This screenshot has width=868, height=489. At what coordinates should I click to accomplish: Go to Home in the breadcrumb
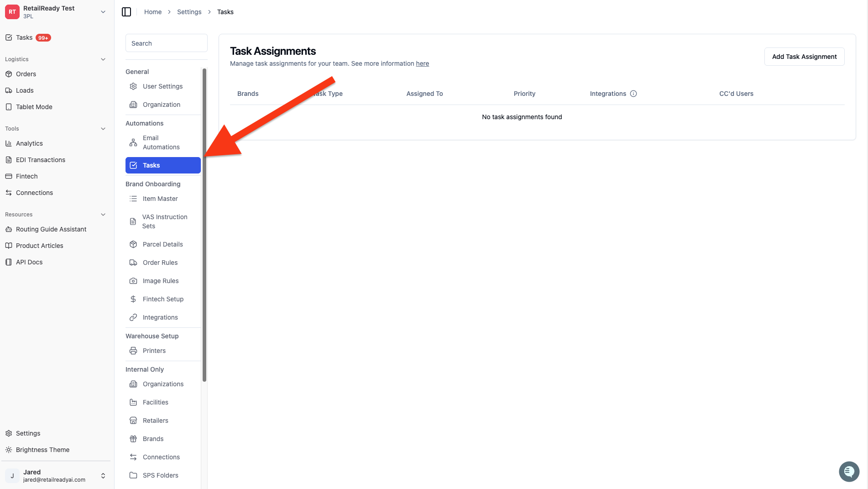(153, 12)
